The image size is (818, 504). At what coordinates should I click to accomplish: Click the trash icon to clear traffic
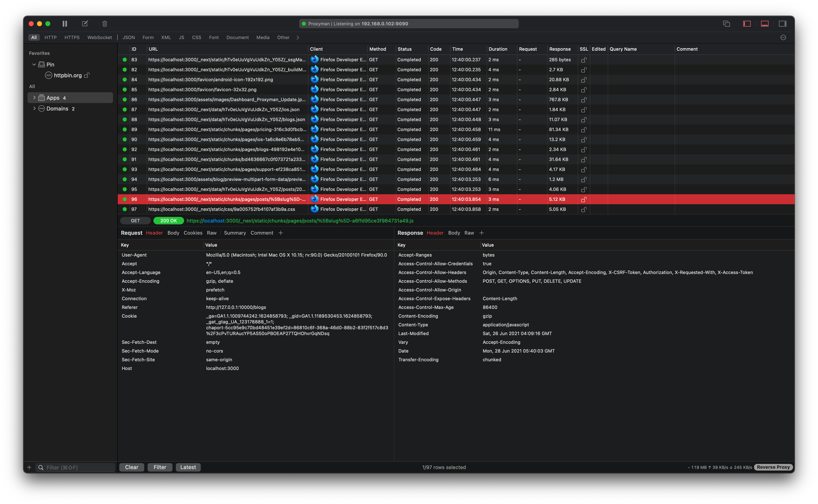(x=104, y=23)
